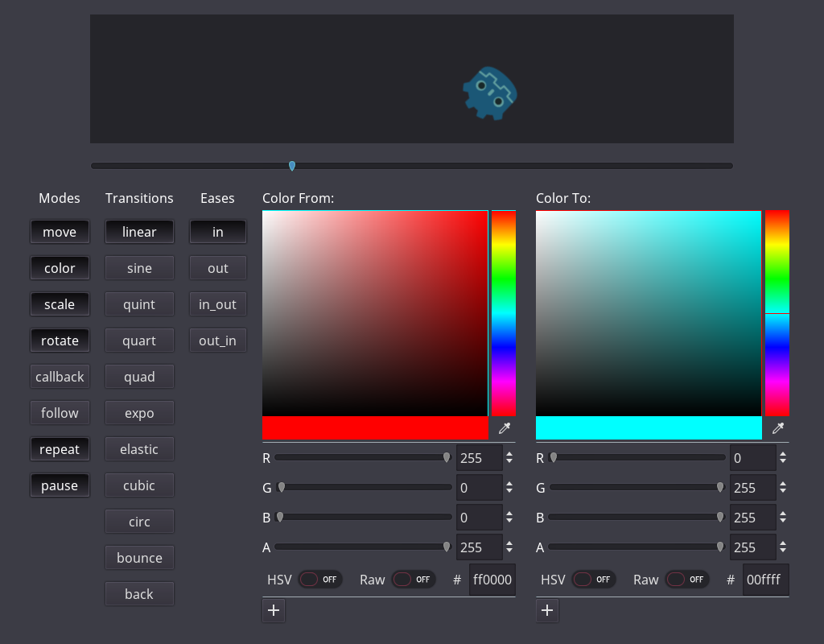Viewport: 824px width, 644px height.
Task: Add preset with Color To plus button
Action: (547, 610)
